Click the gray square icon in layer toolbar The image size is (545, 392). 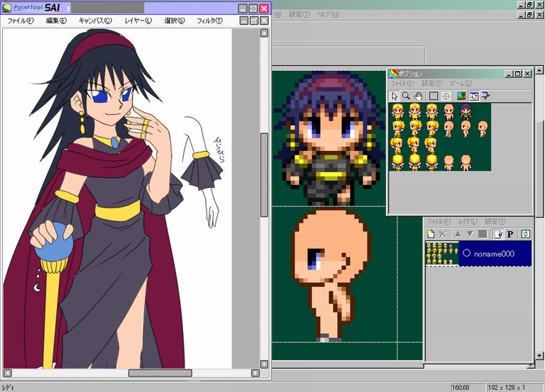[x=483, y=235]
